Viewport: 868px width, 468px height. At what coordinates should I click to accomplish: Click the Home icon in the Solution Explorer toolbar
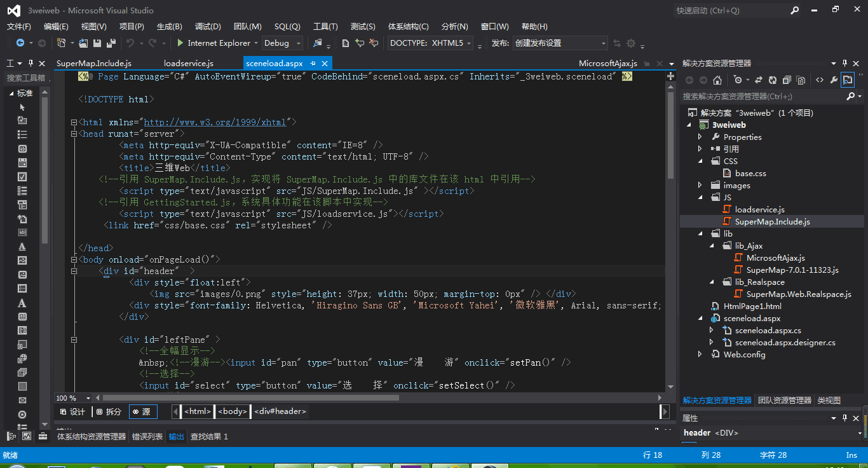coord(717,80)
